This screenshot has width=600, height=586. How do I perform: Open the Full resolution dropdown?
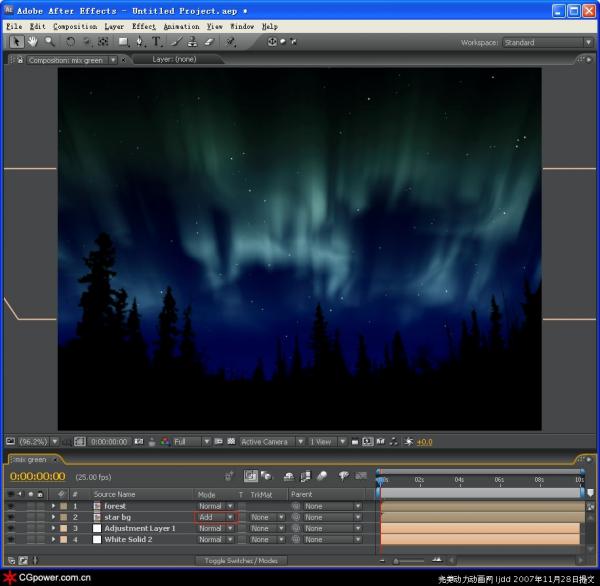191,442
